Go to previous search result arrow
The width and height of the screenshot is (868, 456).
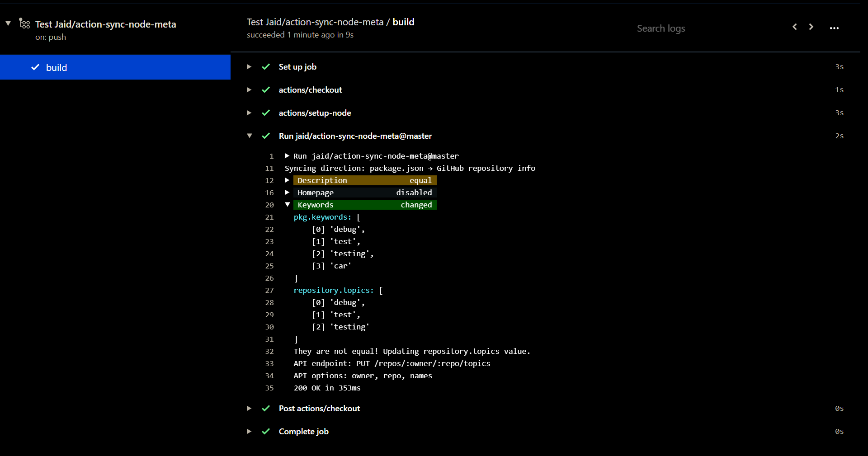click(795, 27)
